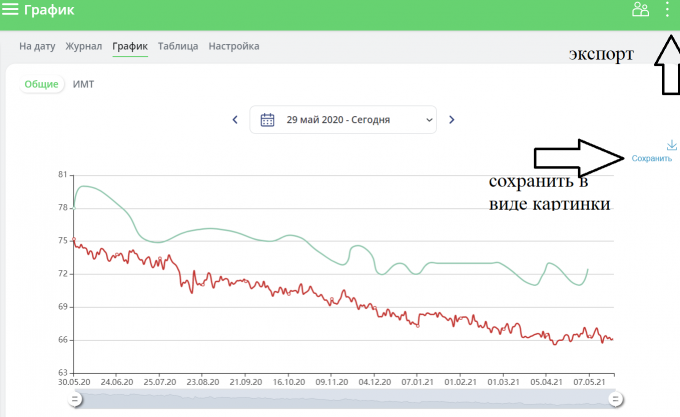Open the Журнал tab
This screenshot has height=417, width=680.
point(84,46)
